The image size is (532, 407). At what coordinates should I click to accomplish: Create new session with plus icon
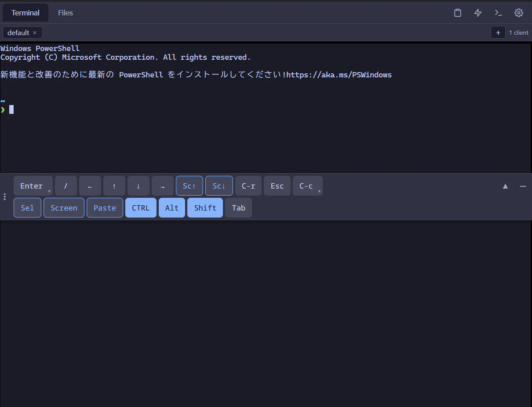(x=498, y=33)
